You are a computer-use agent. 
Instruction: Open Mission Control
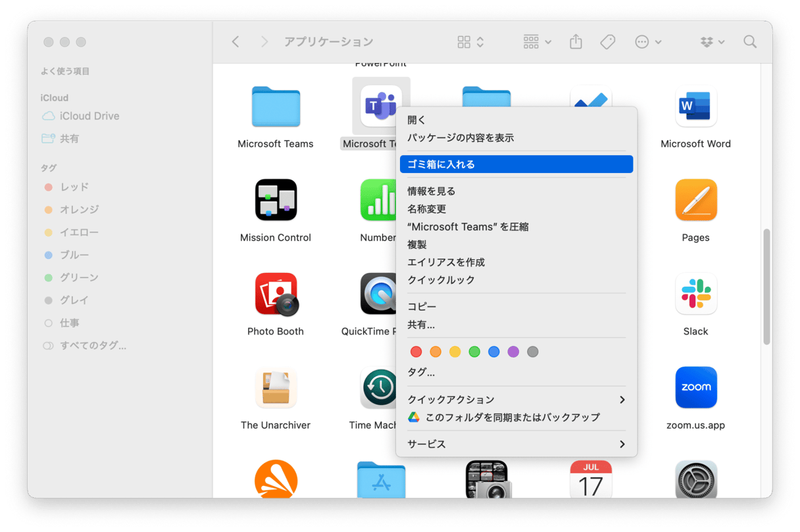tap(276, 200)
